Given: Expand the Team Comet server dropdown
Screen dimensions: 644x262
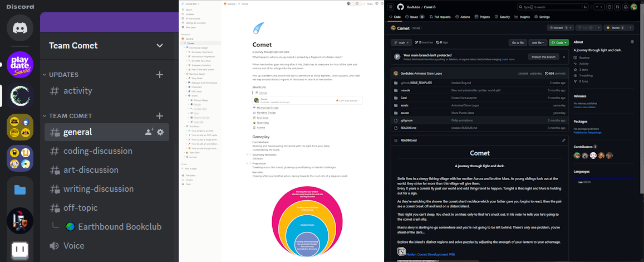Looking at the screenshot, I should point(160,46).
